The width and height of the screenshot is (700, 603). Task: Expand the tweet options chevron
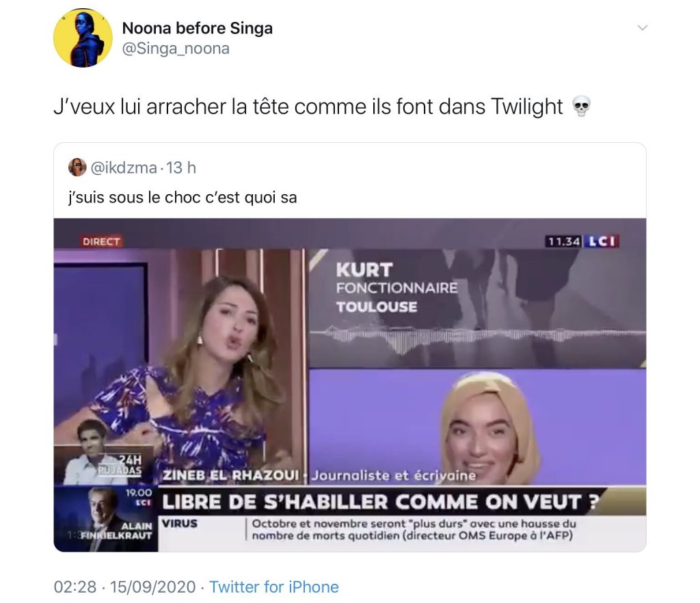click(x=643, y=27)
